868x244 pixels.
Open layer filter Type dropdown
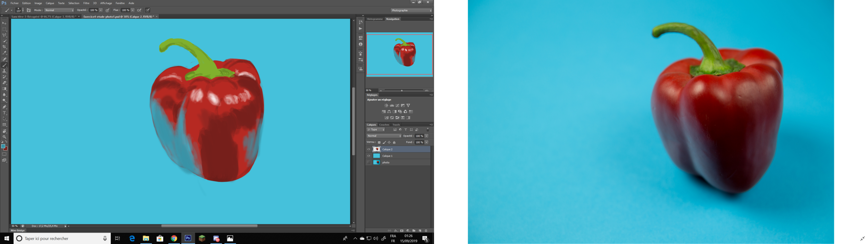[x=376, y=130]
